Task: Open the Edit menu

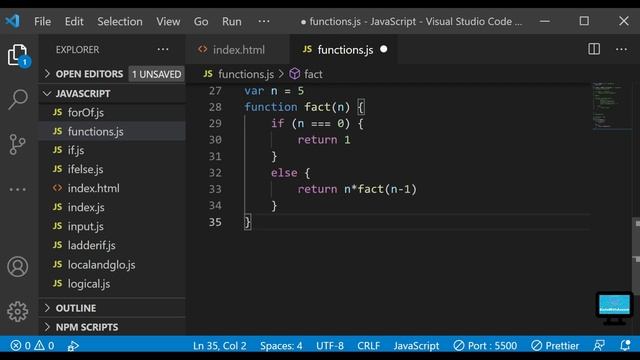Action: coord(74,21)
